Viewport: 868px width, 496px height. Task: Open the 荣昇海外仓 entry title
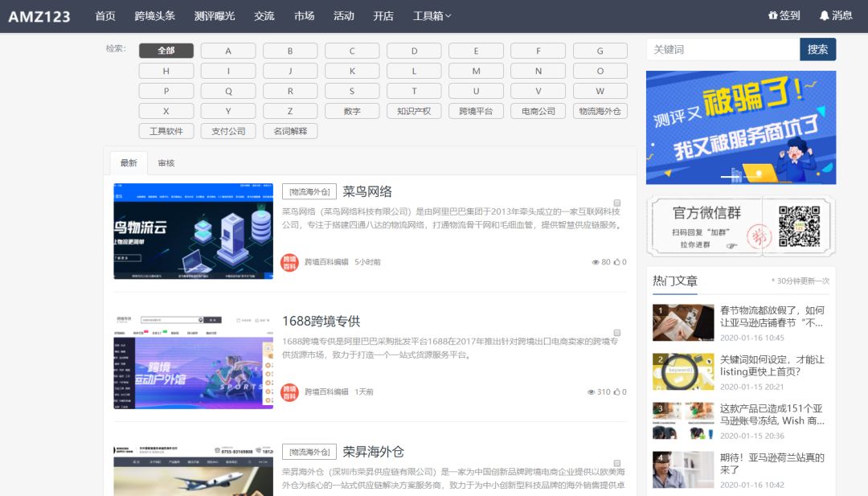point(373,452)
